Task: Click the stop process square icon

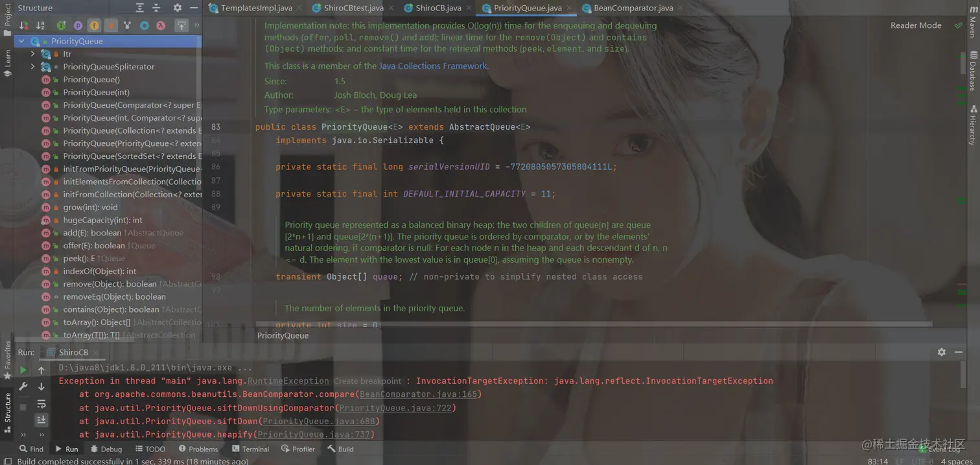Action: tap(23, 407)
